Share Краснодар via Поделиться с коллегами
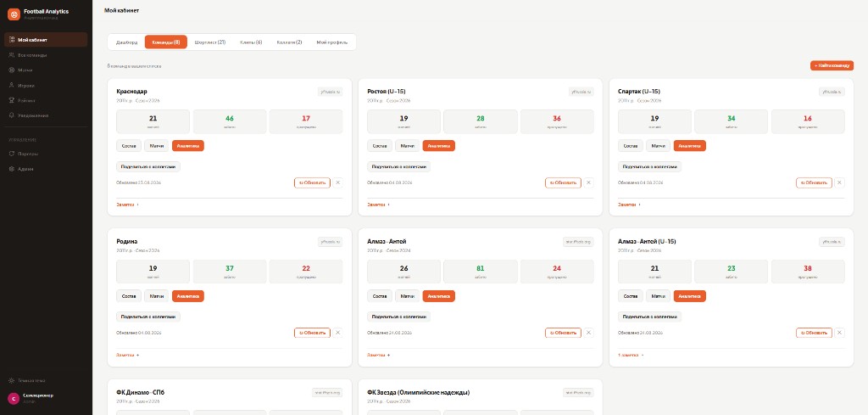 tap(148, 167)
